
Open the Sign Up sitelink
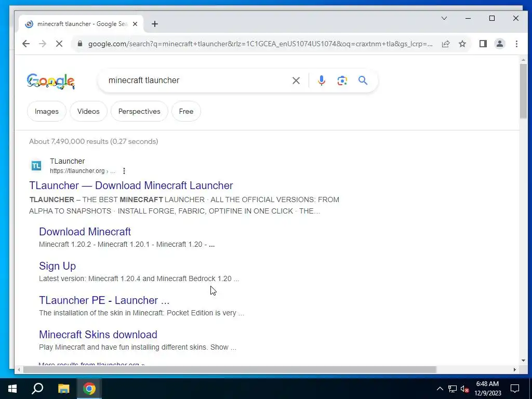pyautogui.click(x=57, y=266)
